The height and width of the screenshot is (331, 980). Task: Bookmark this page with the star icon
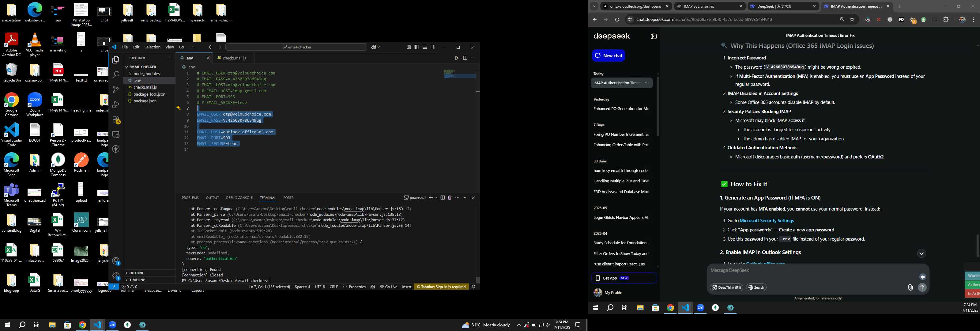[852, 19]
